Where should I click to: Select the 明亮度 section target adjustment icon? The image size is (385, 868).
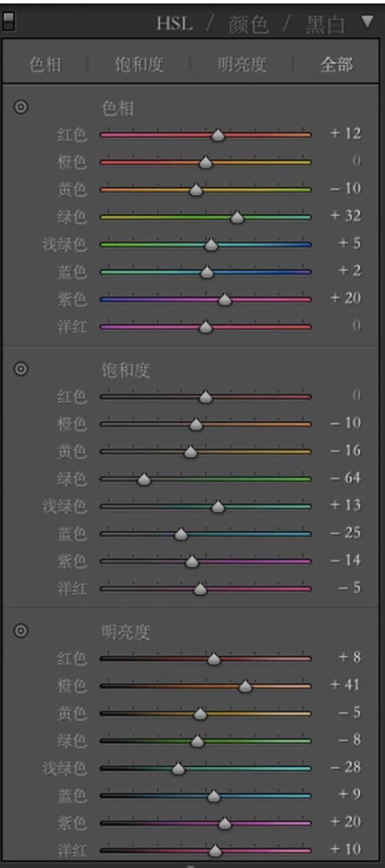click(x=22, y=631)
